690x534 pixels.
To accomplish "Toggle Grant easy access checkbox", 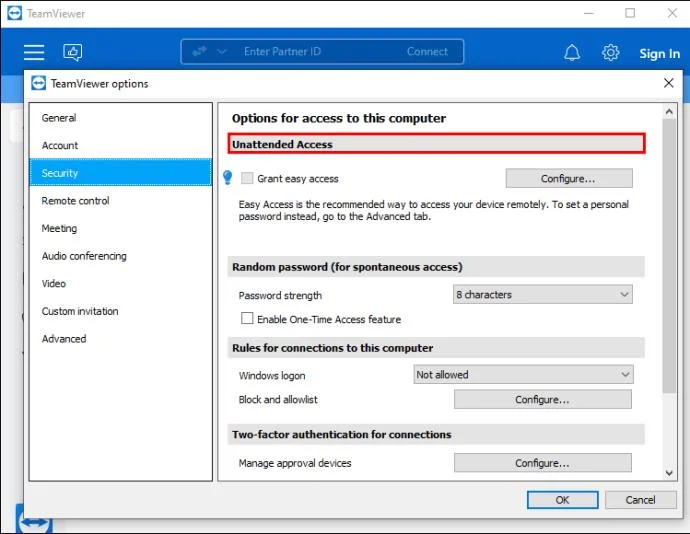I will (247, 178).
